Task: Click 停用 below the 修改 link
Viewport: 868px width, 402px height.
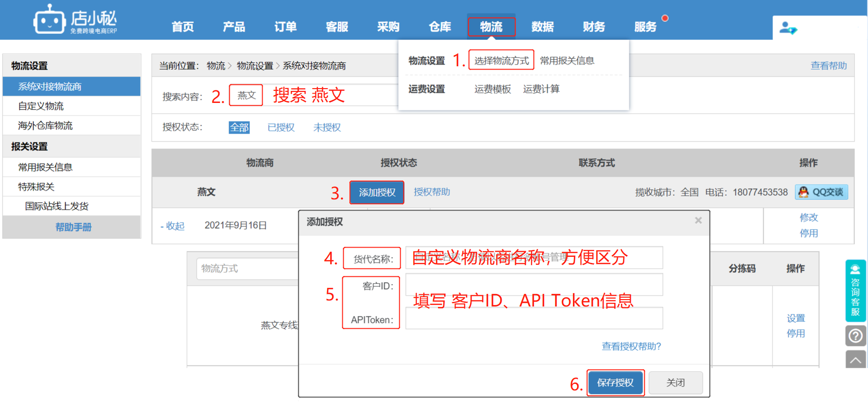Action: point(809,233)
